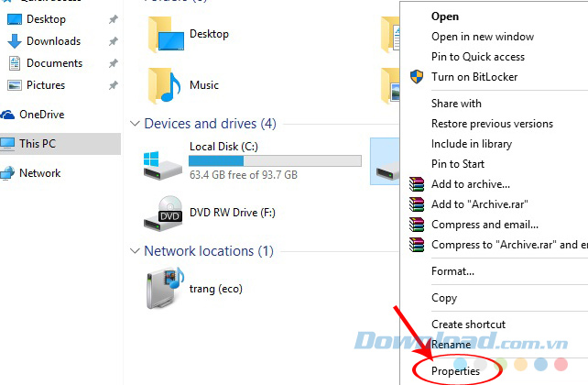This screenshot has width=588, height=385.
Task: Click the pin icon beside Documents
Action: point(114,63)
